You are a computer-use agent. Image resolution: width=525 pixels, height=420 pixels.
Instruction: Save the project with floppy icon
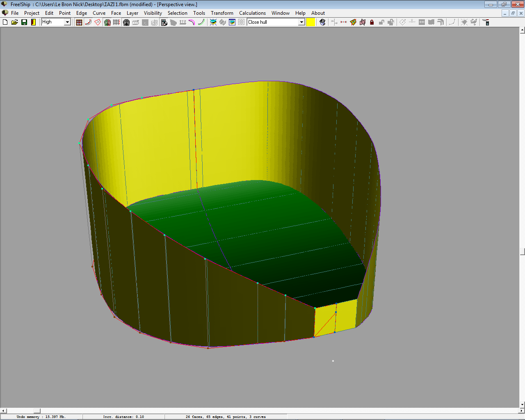click(x=24, y=22)
